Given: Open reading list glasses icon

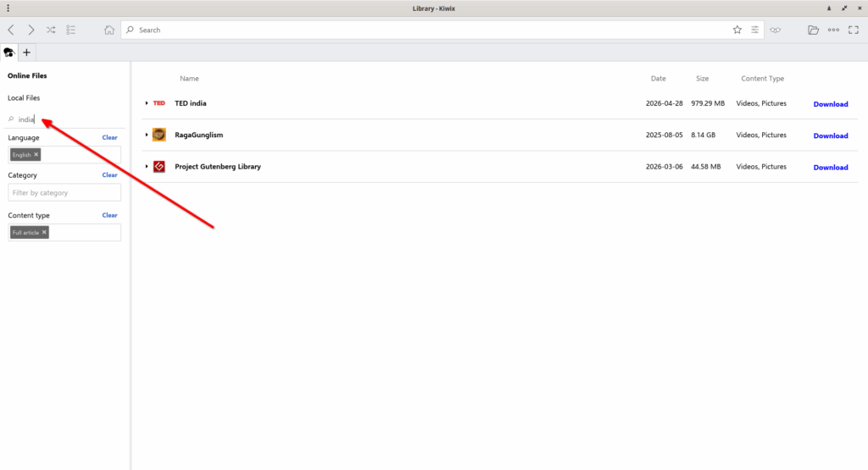Looking at the screenshot, I should point(775,30).
